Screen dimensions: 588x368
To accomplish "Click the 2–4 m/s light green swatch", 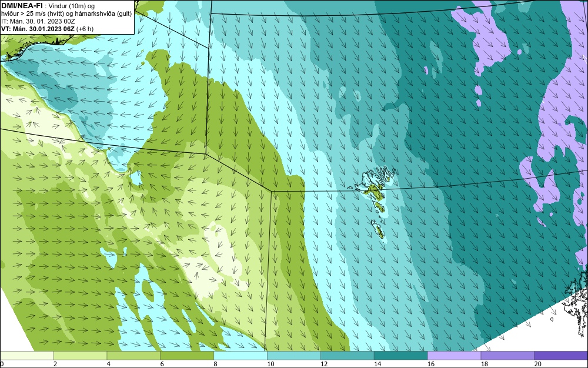I will (x=80, y=355).
